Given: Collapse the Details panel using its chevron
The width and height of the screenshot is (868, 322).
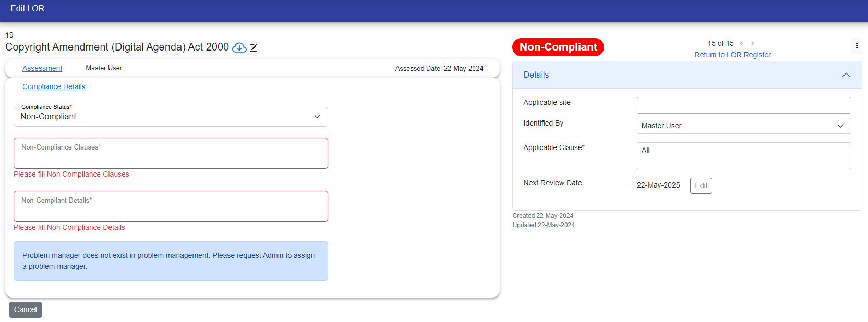Looking at the screenshot, I should [x=846, y=75].
